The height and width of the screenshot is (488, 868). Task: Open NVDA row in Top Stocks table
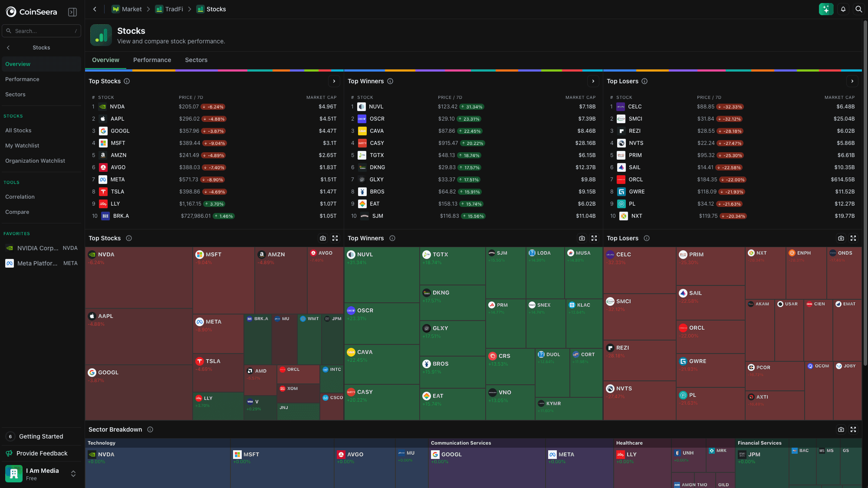point(214,107)
